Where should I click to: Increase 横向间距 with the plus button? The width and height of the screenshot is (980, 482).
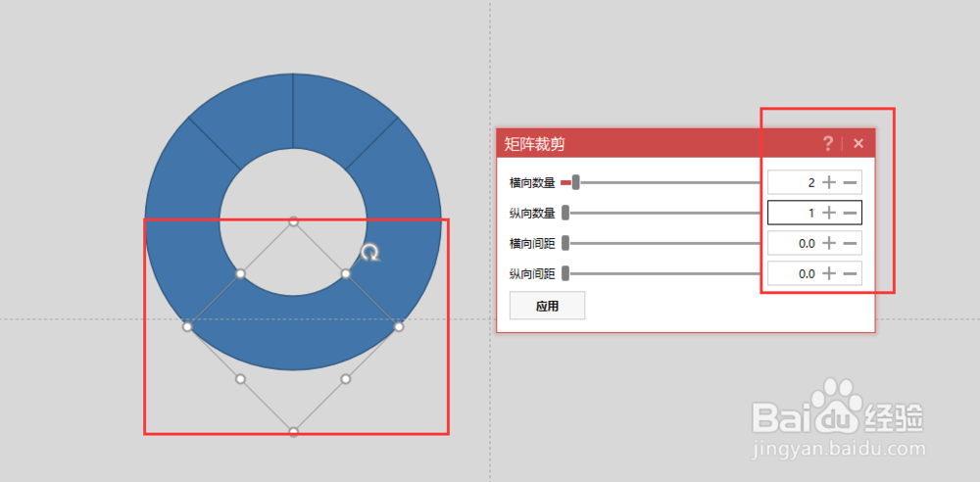828,243
